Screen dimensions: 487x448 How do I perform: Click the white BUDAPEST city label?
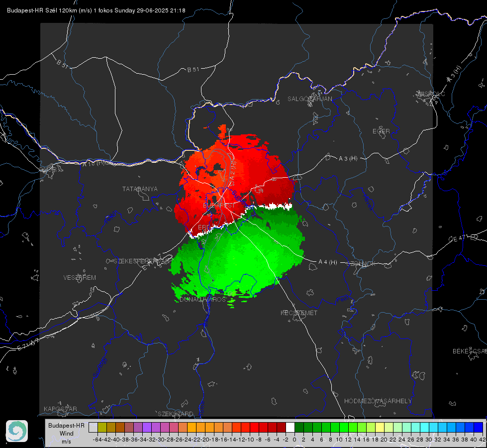coord(219,206)
